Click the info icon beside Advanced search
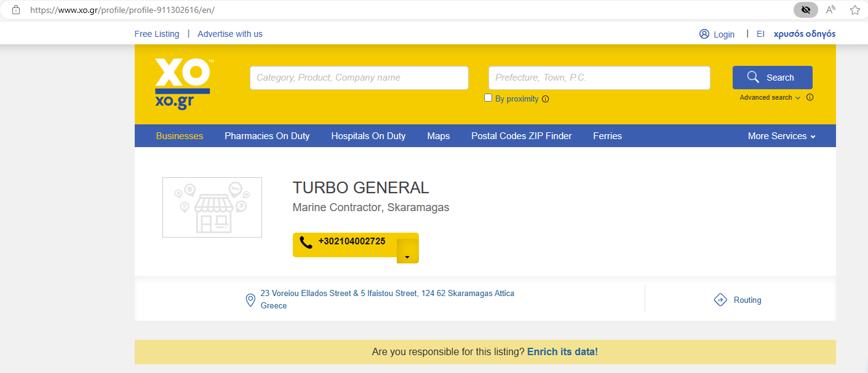This screenshot has height=373, width=868. [x=810, y=97]
